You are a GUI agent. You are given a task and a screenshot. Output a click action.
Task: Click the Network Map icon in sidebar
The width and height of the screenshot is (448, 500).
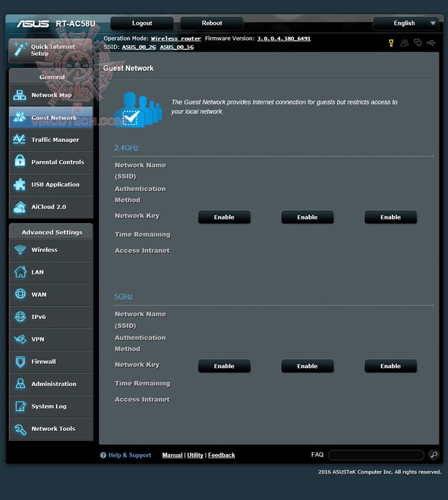[x=20, y=95]
